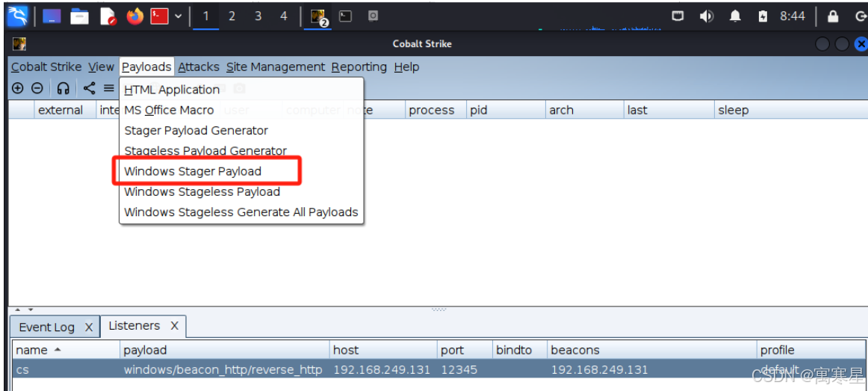
Task: Select Windows Stageless Generate All Payloads
Action: tap(241, 212)
